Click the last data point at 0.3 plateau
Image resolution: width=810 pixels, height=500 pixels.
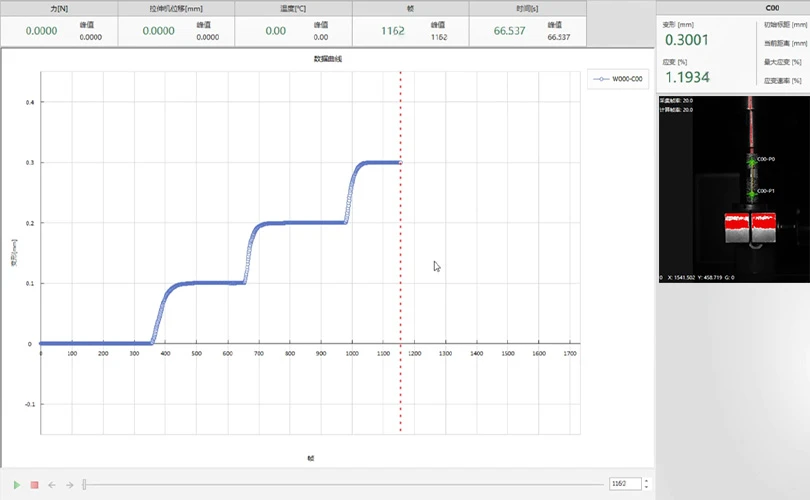click(400, 162)
